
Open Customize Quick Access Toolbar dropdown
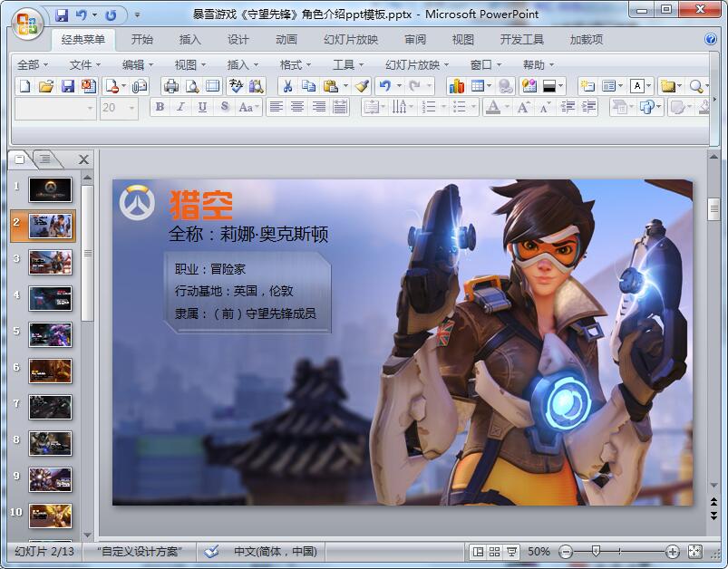pos(137,15)
